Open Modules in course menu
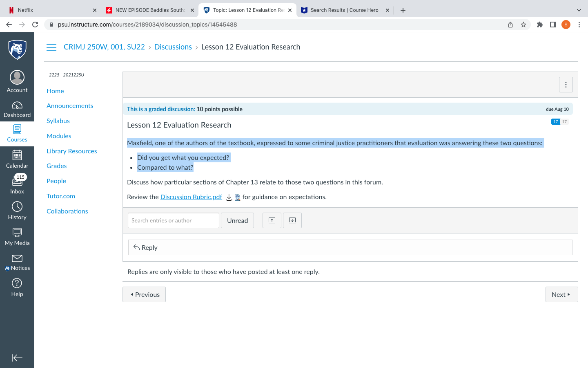This screenshot has width=588, height=368. click(59, 136)
